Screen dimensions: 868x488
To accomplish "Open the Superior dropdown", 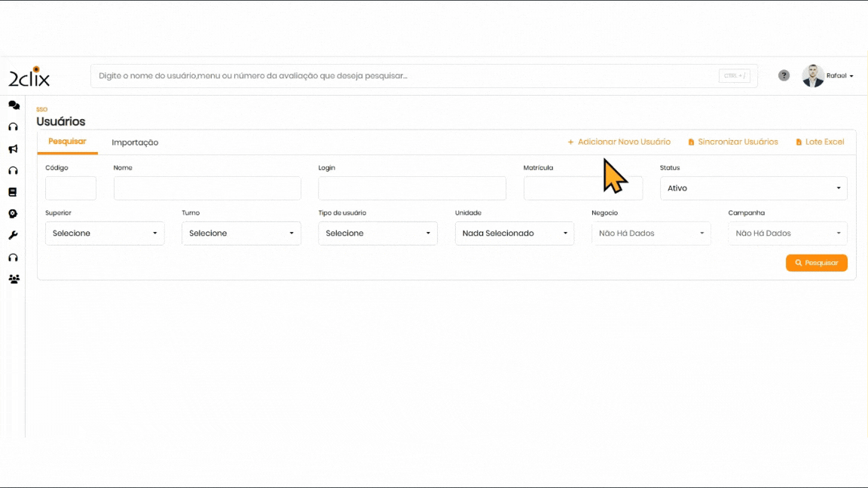I will [105, 233].
